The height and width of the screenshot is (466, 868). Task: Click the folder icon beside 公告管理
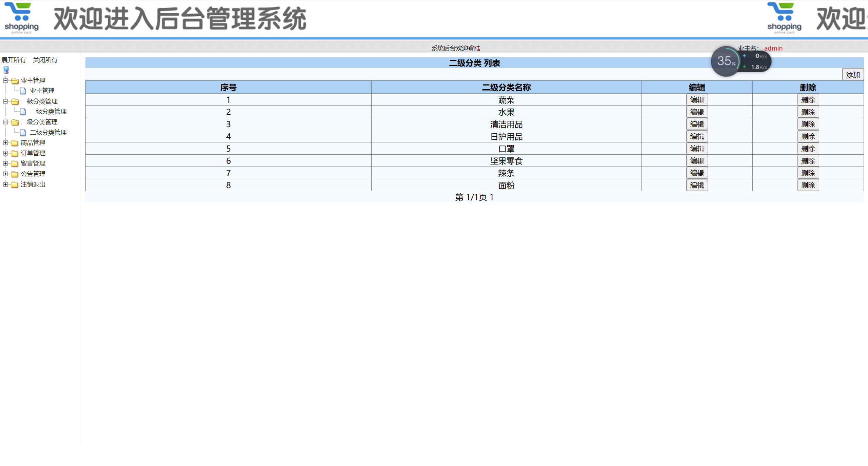pyautogui.click(x=14, y=174)
